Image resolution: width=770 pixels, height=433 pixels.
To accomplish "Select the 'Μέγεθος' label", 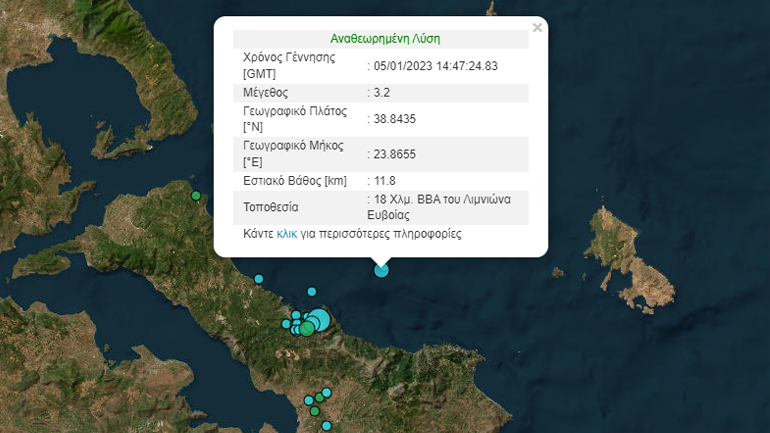I will (266, 92).
